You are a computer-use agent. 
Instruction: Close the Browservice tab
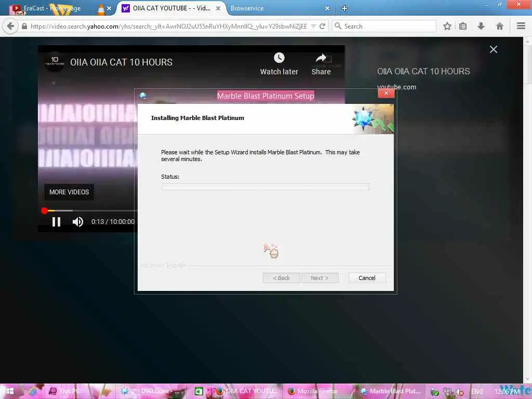(x=327, y=8)
